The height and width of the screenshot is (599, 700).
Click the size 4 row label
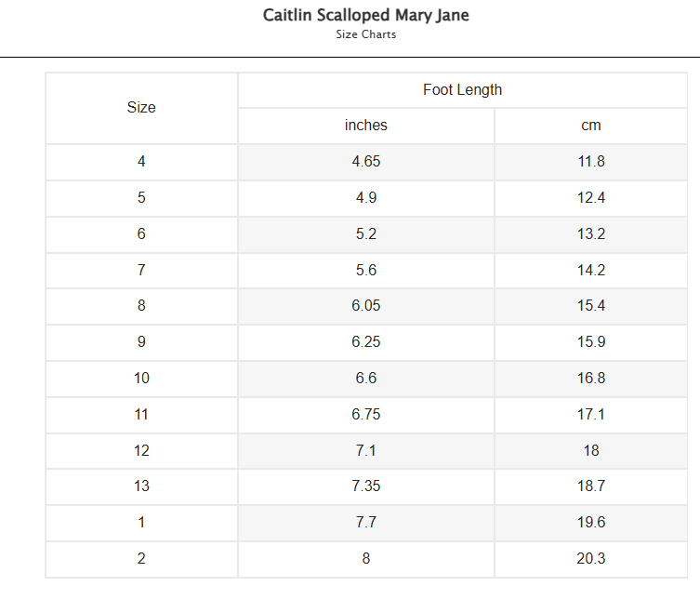pos(141,162)
